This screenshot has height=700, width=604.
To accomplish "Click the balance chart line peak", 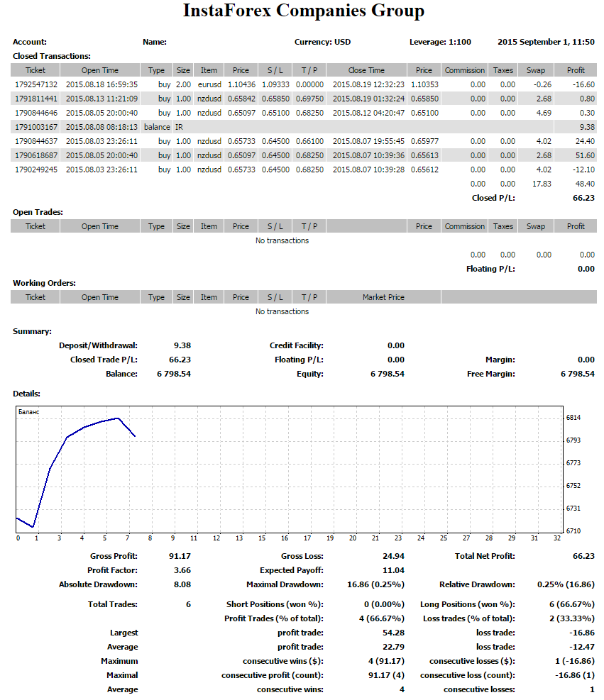I will [118, 418].
